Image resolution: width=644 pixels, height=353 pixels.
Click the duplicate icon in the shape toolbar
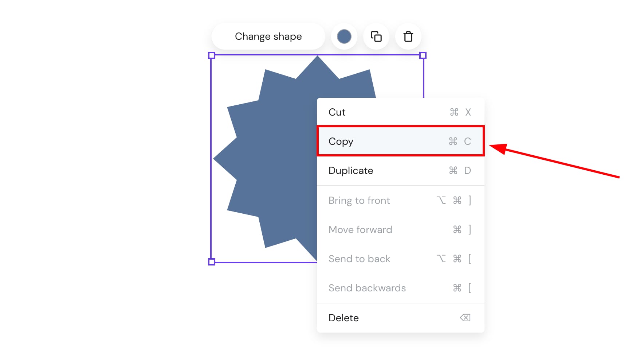[376, 36]
